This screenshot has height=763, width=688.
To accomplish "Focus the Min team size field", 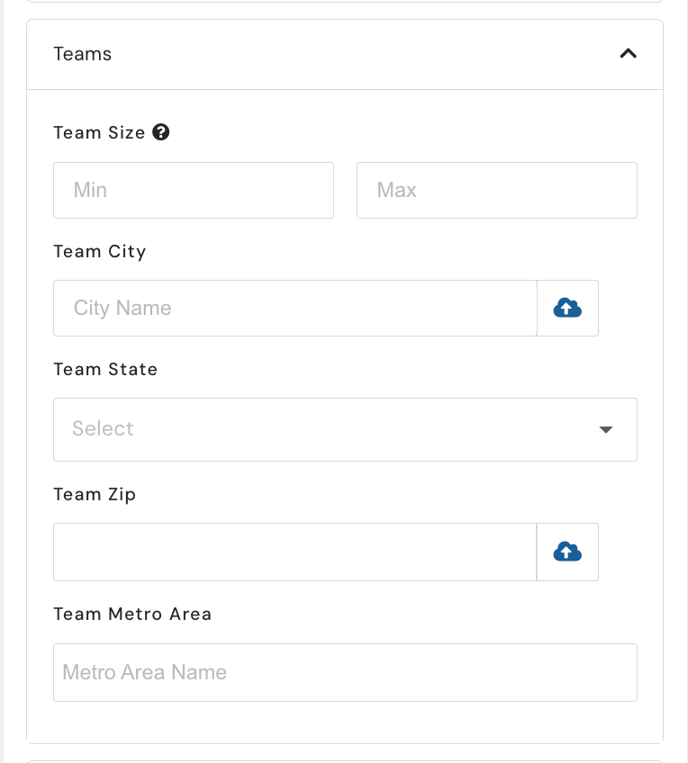I will 193,190.
